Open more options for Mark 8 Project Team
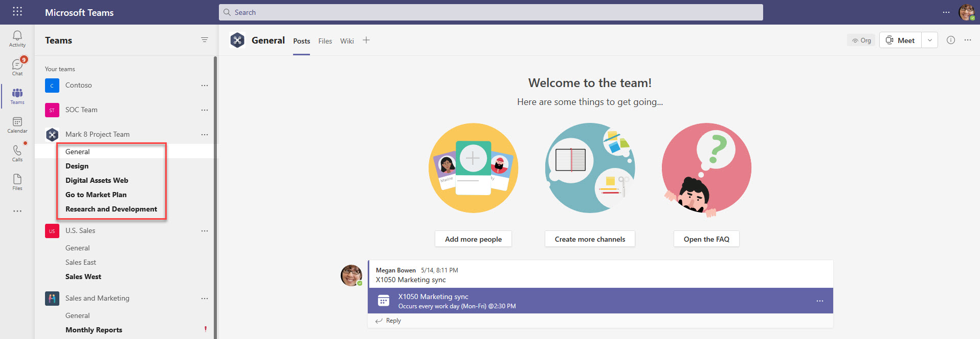Screen dimensions: 980x339 tap(205, 135)
